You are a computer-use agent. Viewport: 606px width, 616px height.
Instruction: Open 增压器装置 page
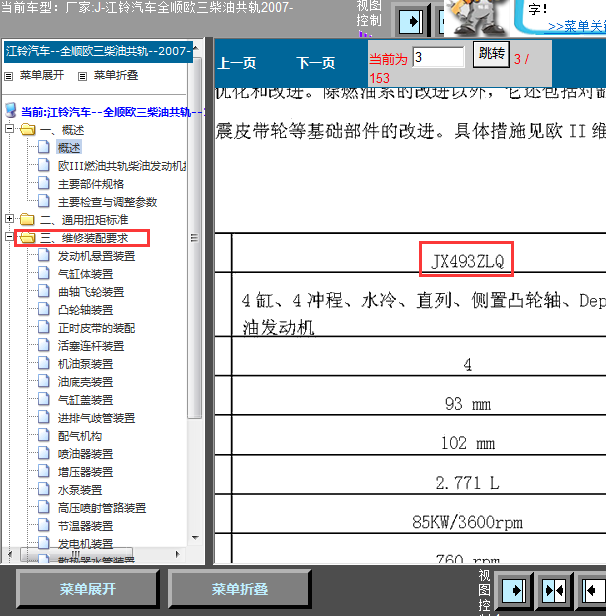pyautogui.click(x=85, y=472)
